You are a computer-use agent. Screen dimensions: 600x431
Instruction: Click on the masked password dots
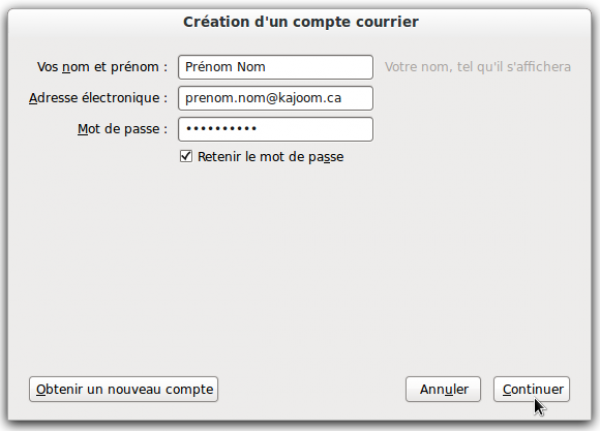pos(221,129)
